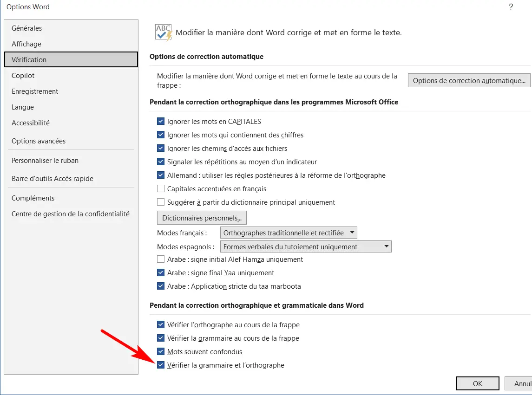Open the Langue category
This screenshot has width=532, height=395.
coord(71,107)
